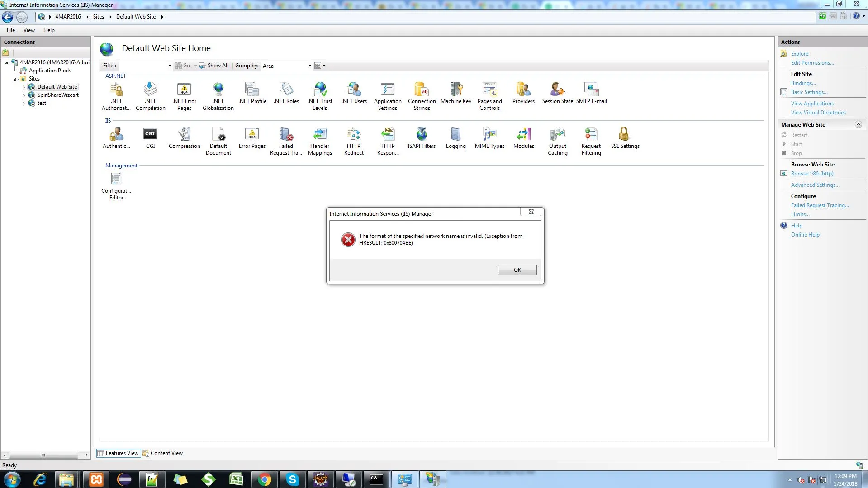Click Browse *:80 (http) link
This screenshot has width=868, height=488.
tap(812, 174)
